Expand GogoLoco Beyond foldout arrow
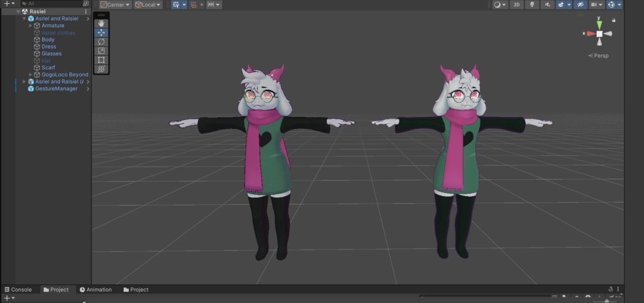This screenshot has width=644, height=303. click(x=30, y=75)
